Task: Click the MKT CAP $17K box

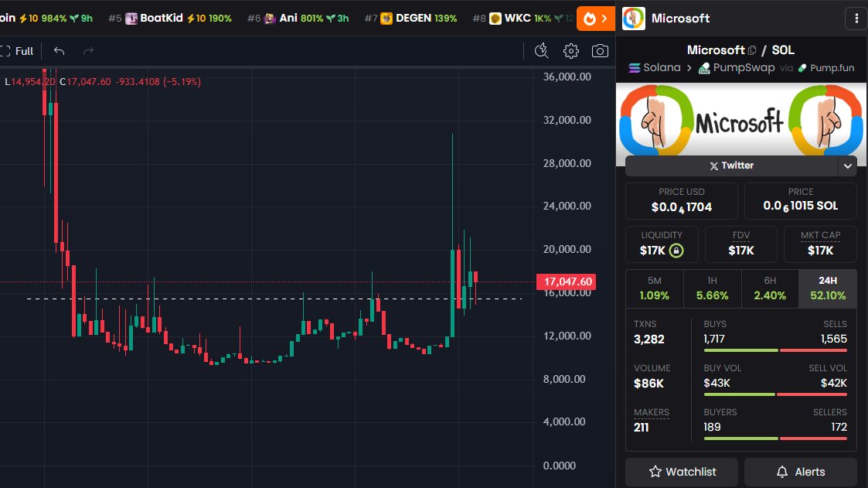Action: pos(820,244)
